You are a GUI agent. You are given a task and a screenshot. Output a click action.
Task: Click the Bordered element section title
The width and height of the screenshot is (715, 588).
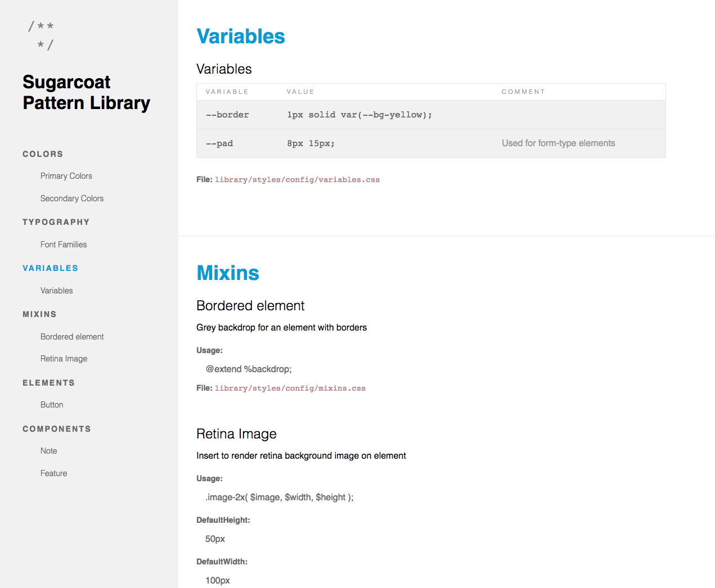tap(250, 306)
